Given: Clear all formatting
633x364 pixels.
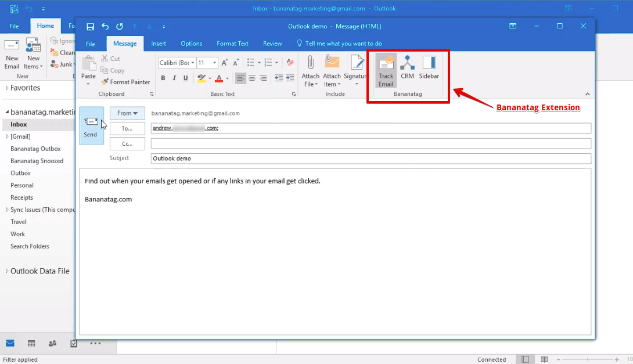Looking at the screenshot, I should tap(290, 63).
